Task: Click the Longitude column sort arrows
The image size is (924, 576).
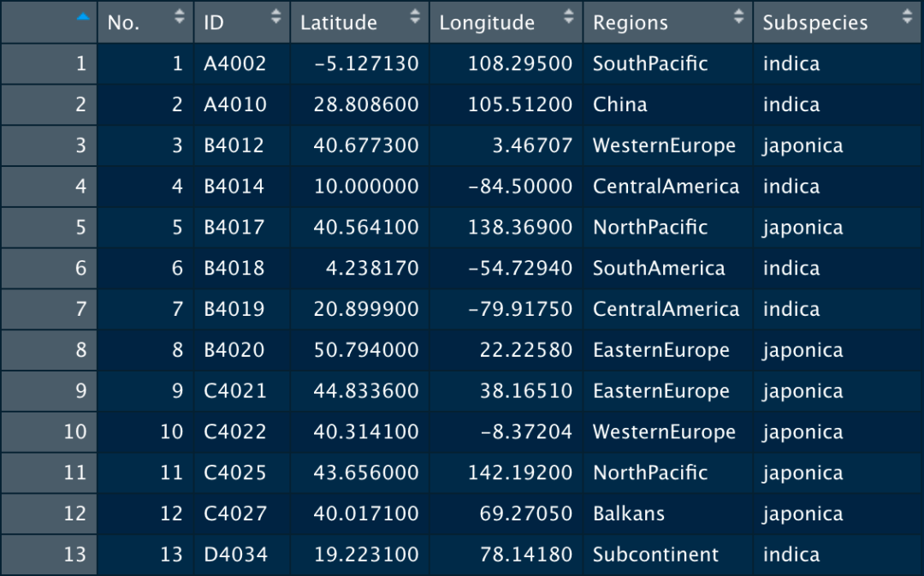Action: coord(569,16)
